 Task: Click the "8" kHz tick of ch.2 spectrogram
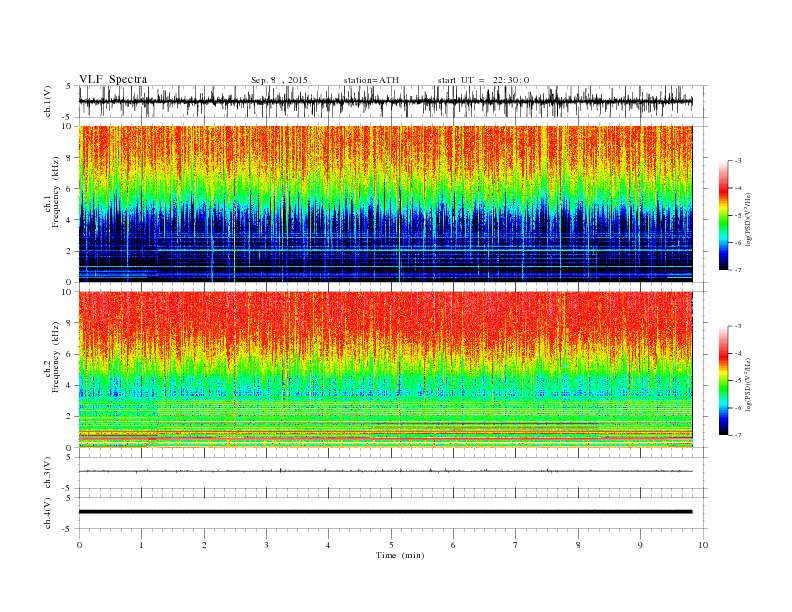pos(69,323)
